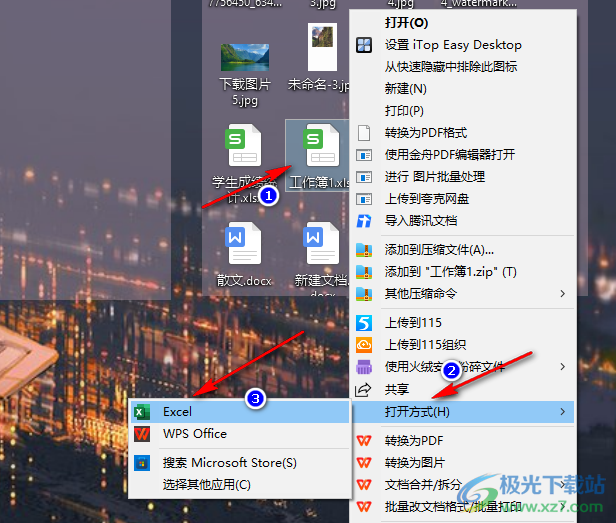Click the orange cloud icon beside 上传到115组织
This screenshot has height=523, width=616.
click(364, 345)
